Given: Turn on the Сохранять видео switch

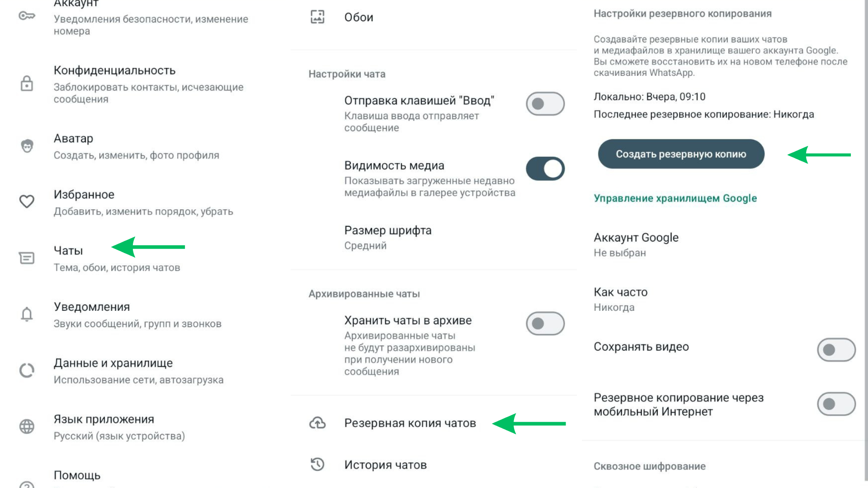Looking at the screenshot, I should click(836, 350).
